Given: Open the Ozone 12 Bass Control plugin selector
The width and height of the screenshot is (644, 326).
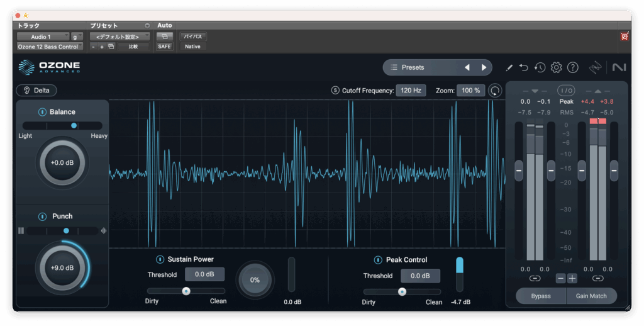Looking at the screenshot, I should pyautogui.click(x=50, y=47).
